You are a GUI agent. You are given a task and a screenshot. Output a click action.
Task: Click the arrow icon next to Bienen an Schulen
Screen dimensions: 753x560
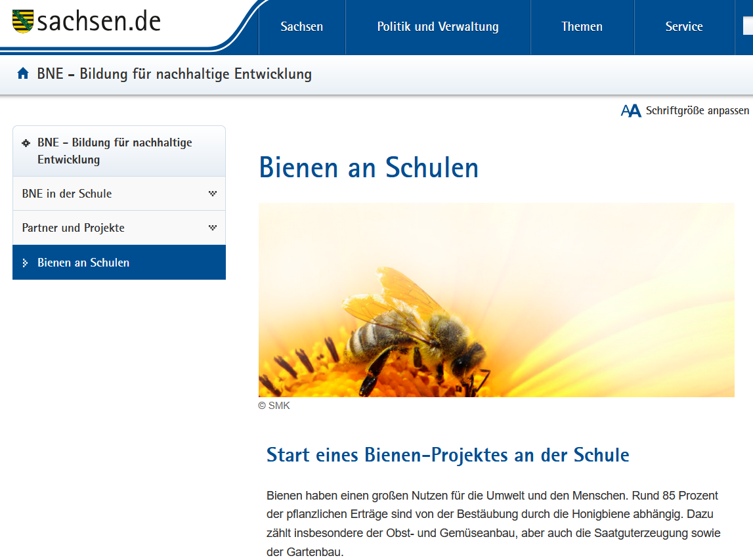pyautogui.click(x=24, y=262)
